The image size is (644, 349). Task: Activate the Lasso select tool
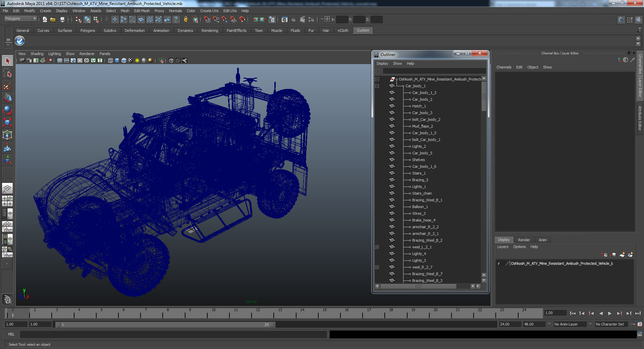click(x=7, y=73)
